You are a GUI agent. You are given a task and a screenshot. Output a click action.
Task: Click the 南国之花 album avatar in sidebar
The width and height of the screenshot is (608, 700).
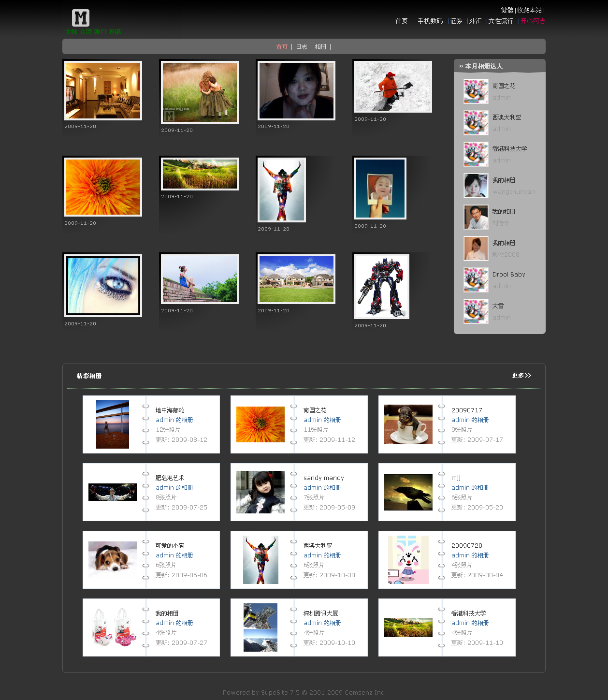coord(476,91)
